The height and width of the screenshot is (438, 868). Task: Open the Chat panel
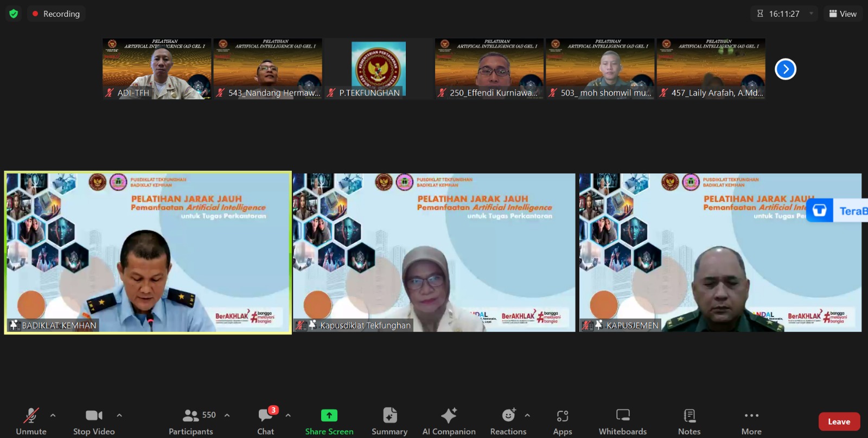pyautogui.click(x=265, y=421)
